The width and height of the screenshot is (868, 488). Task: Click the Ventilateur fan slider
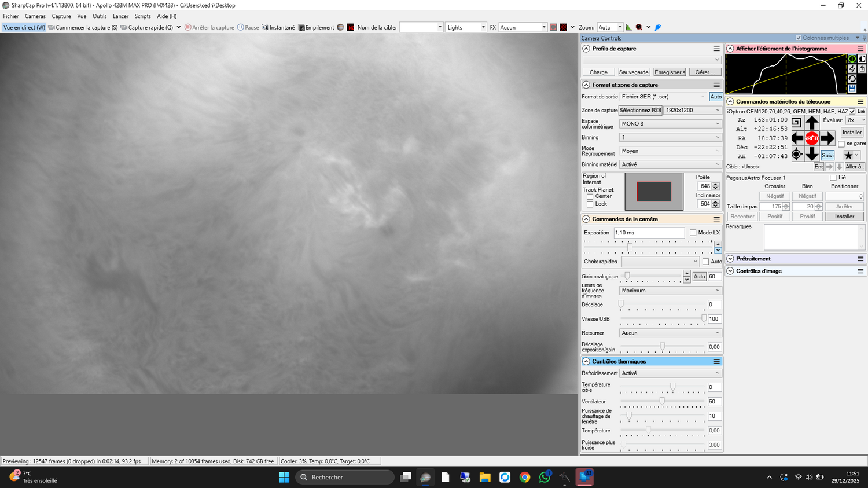click(x=663, y=402)
